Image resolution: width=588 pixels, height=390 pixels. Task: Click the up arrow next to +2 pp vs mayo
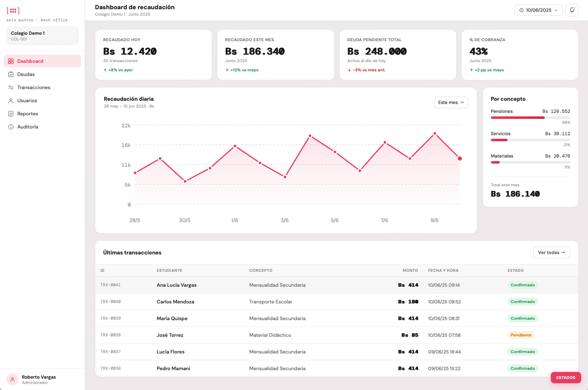[x=471, y=70]
